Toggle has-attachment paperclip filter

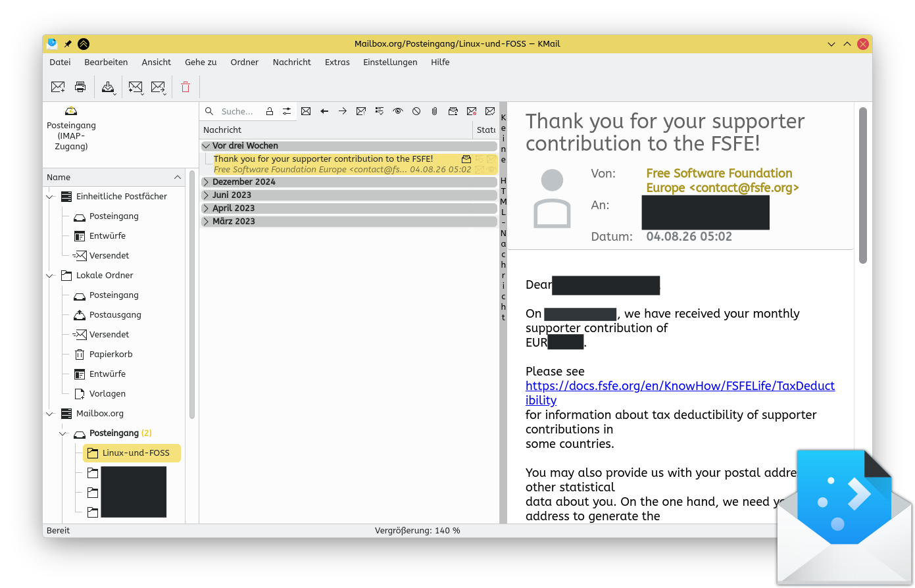[x=435, y=111]
